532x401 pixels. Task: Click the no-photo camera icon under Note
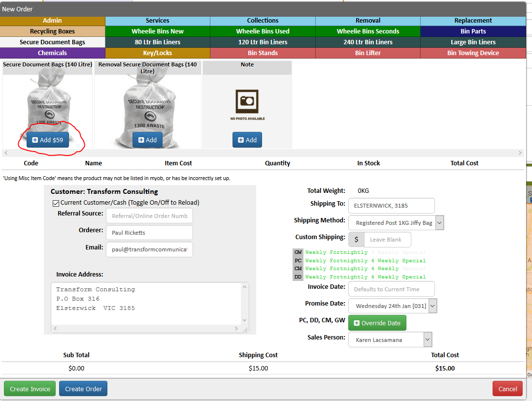click(x=247, y=102)
